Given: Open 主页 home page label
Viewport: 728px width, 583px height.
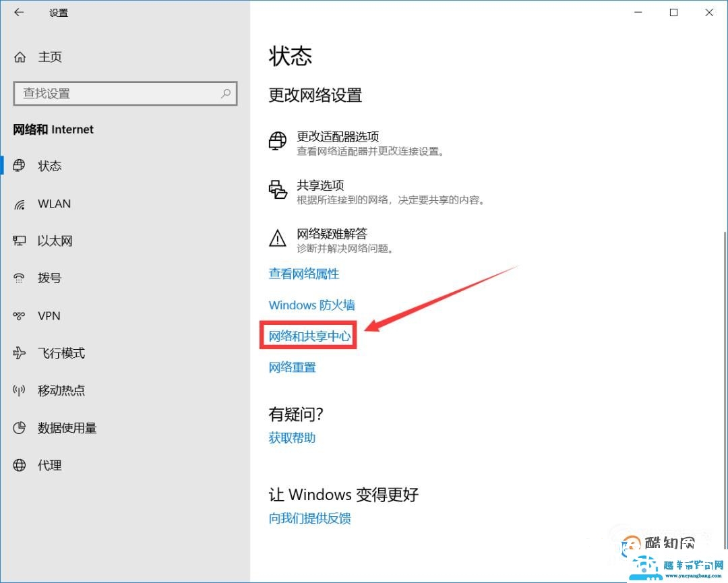Looking at the screenshot, I should [50, 57].
